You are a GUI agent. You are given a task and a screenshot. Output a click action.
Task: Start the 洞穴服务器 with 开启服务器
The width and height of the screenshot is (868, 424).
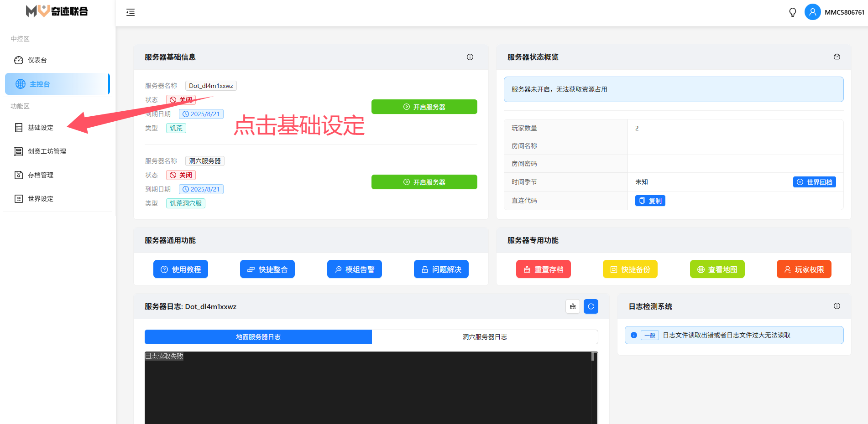pos(424,182)
